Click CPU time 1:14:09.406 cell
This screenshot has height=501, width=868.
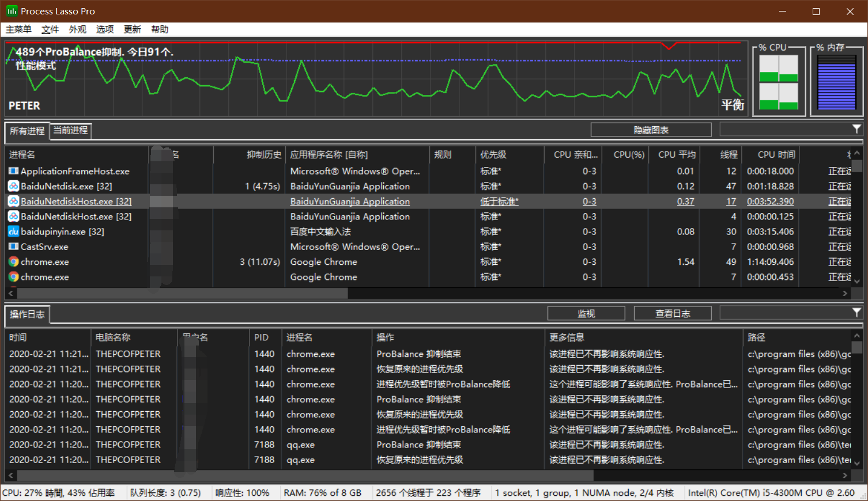tap(771, 261)
